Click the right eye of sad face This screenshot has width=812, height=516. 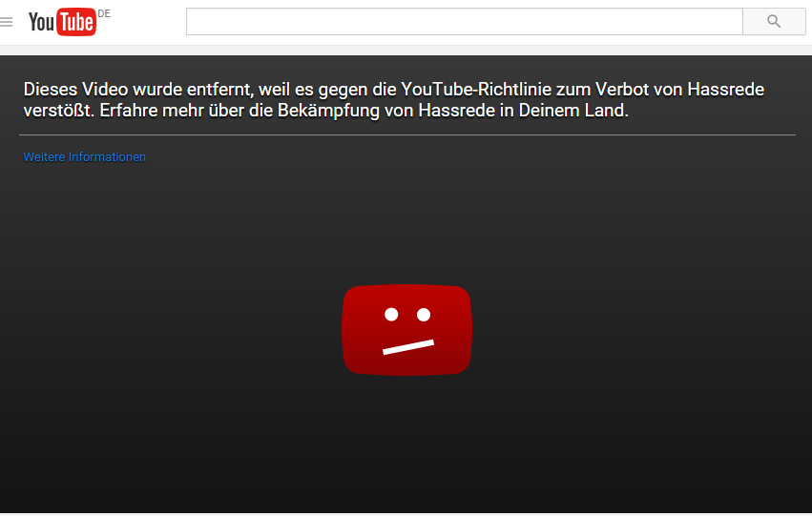424,314
